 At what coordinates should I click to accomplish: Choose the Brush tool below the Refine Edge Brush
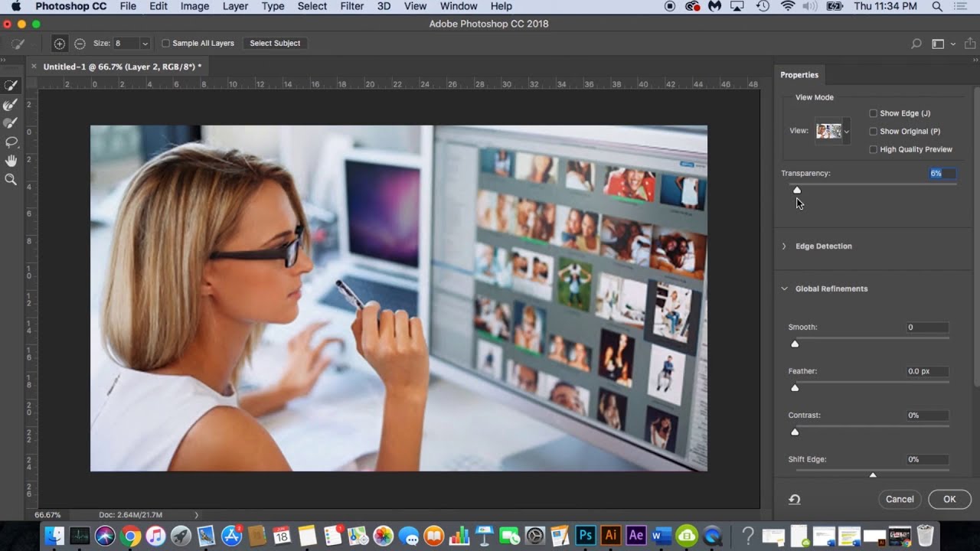(11, 123)
